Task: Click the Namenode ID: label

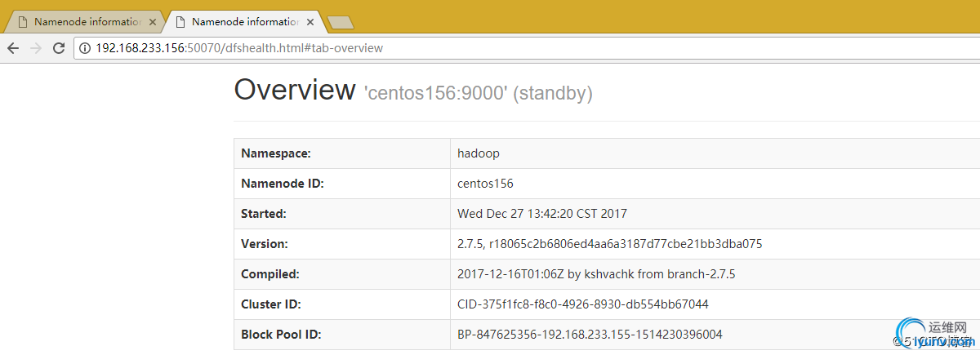Action: point(283,184)
